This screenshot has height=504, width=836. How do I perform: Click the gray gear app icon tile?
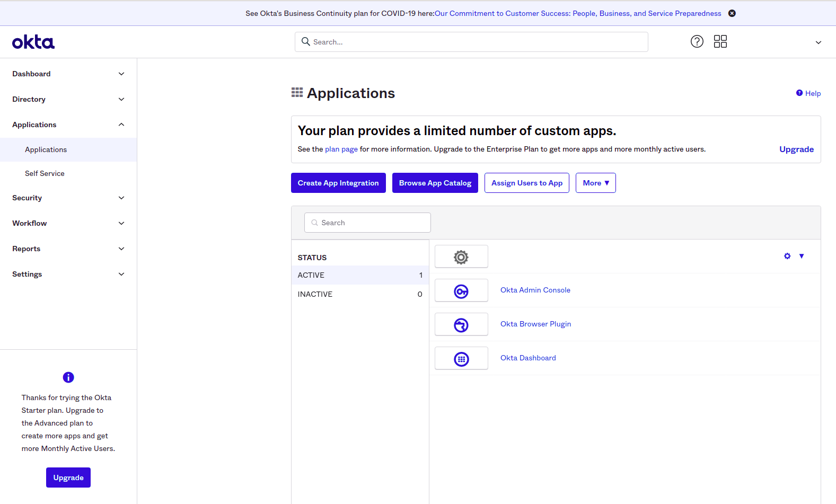[461, 257]
